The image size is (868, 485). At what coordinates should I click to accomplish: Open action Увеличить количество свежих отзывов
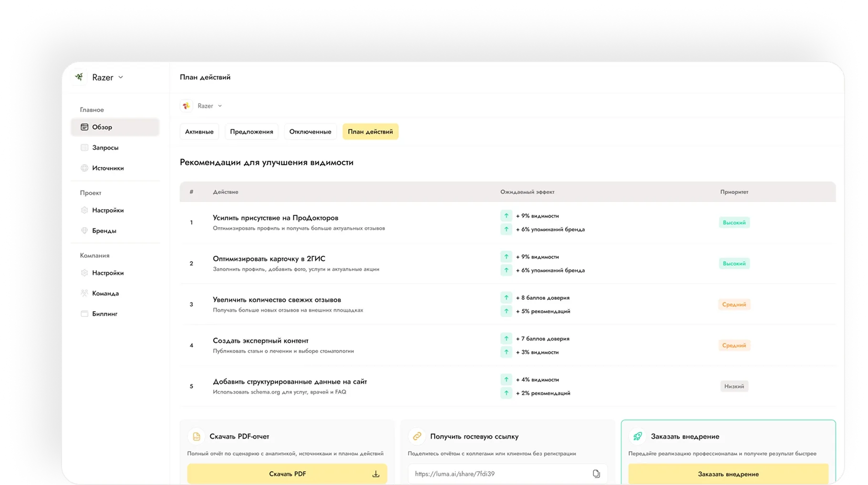[277, 300]
